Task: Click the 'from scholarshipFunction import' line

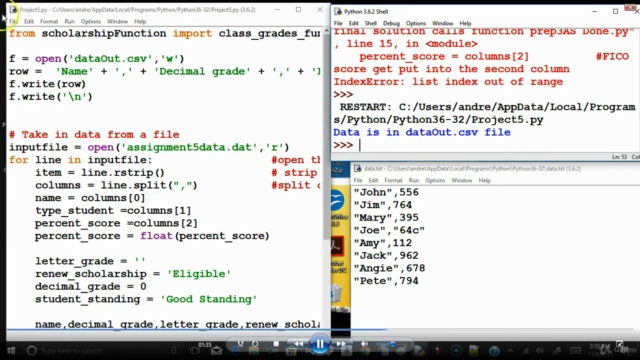Action: tap(164, 33)
